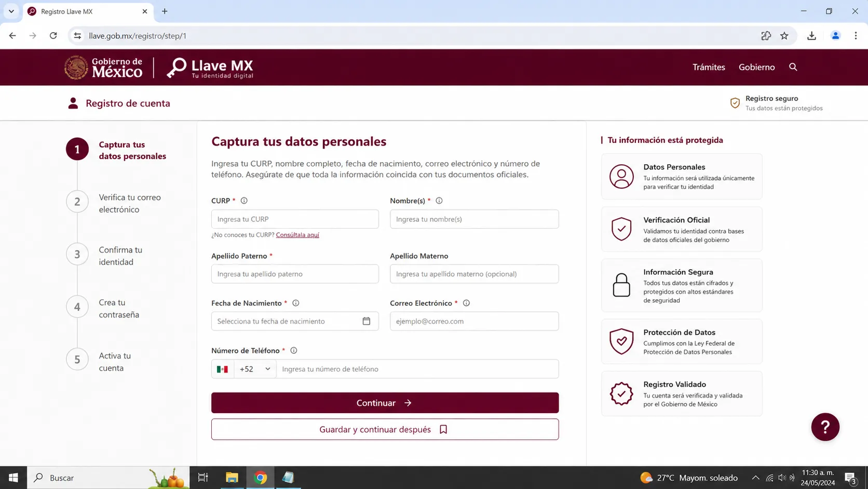Image resolution: width=868 pixels, height=489 pixels.
Task: Click the floating help question mark button
Action: tap(825, 427)
